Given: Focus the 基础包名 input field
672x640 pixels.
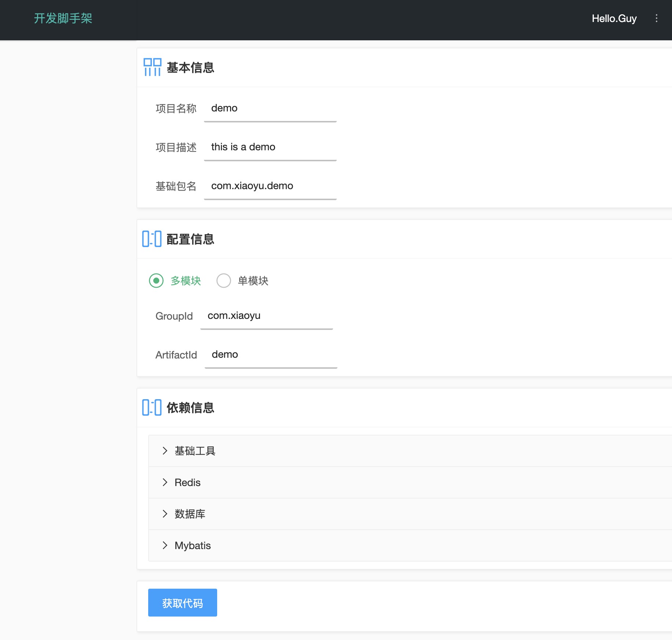Looking at the screenshot, I should point(270,186).
